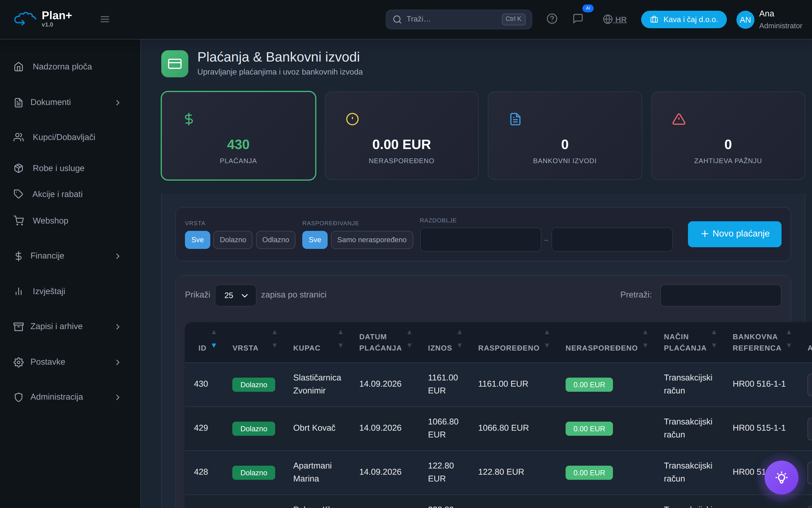The height and width of the screenshot is (508, 812).
Task: Click customer Obrt Kovač
Action: [x=314, y=428]
